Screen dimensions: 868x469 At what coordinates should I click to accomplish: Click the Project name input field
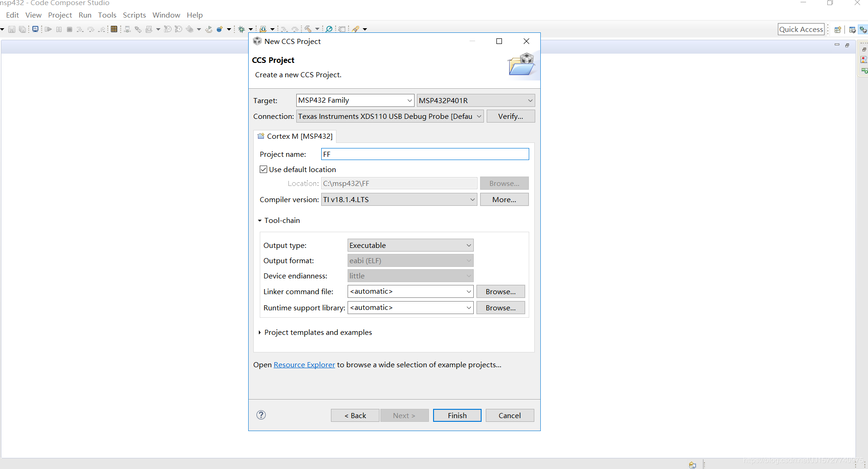(x=425, y=154)
